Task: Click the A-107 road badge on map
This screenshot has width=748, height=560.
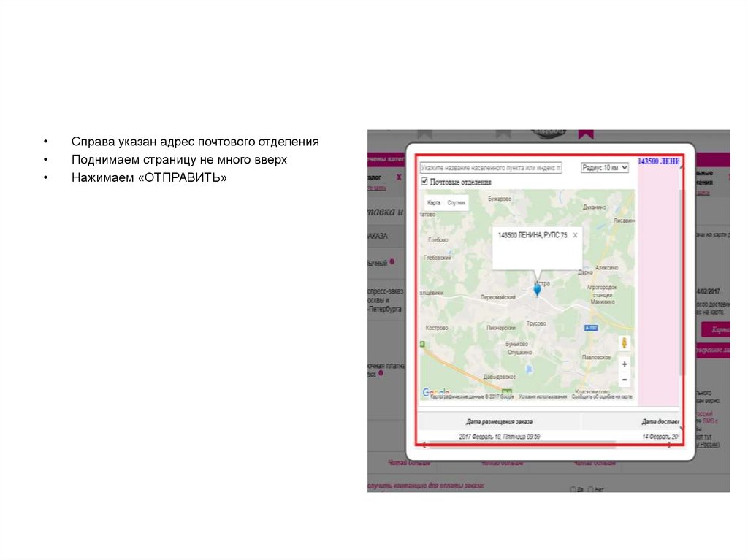Action: (592, 328)
